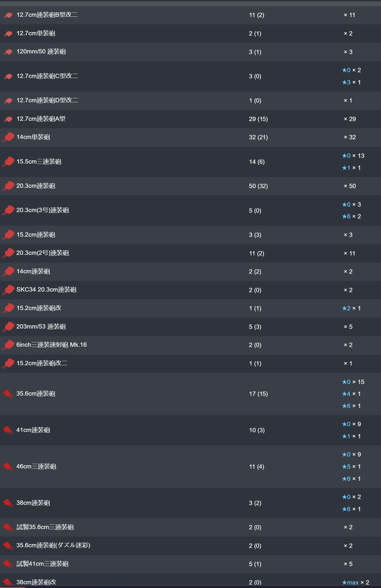Select the 12.7cm連装砲C型改二 equipment name
381x588 pixels.
point(47,76)
